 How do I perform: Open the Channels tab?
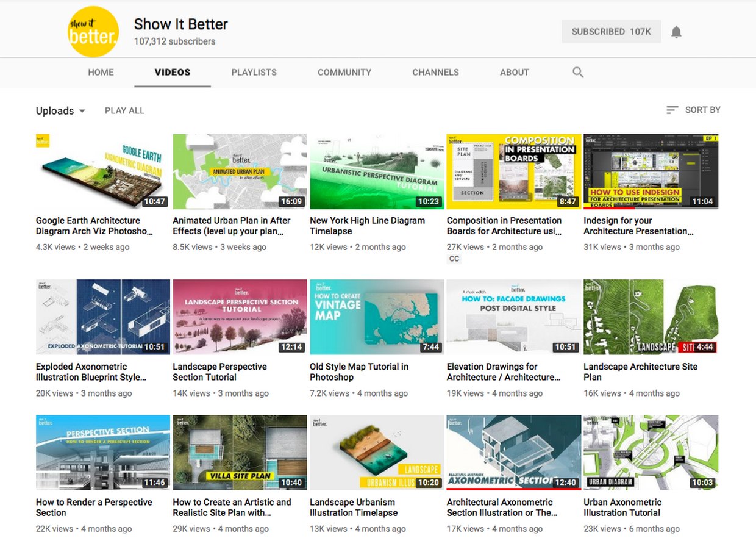[x=435, y=72]
